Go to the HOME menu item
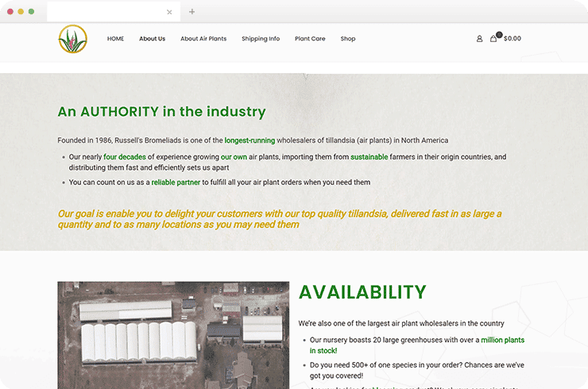Viewport: 588px width, 389px height. (x=116, y=39)
